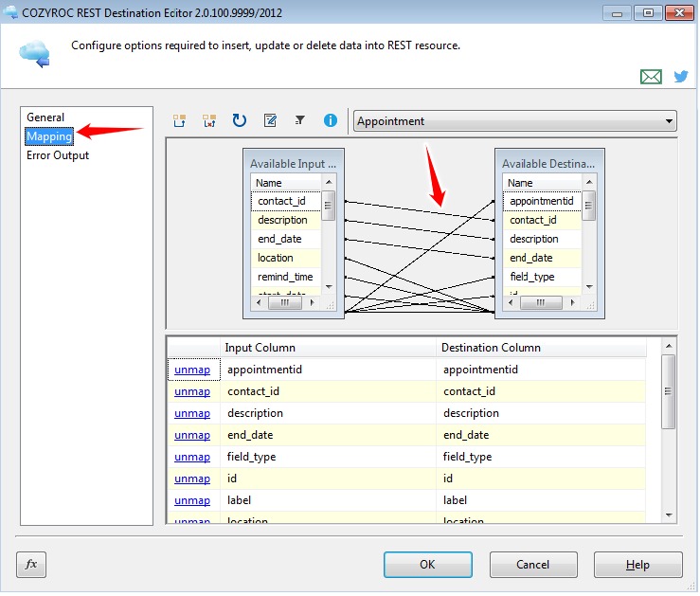
Task: Unmap the field_type column row
Action: tap(192, 457)
